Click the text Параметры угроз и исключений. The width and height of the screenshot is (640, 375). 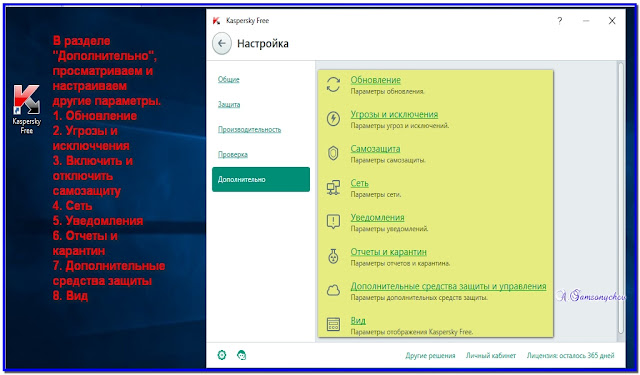click(400, 126)
